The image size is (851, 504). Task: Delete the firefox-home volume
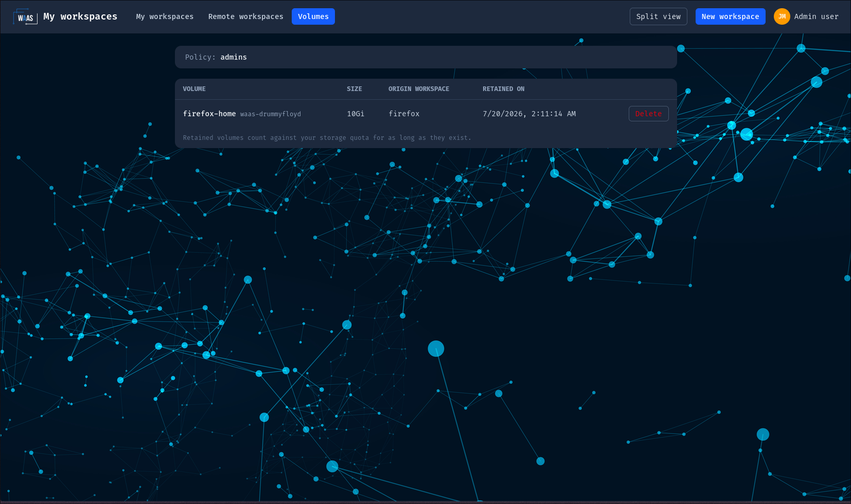coord(648,114)
